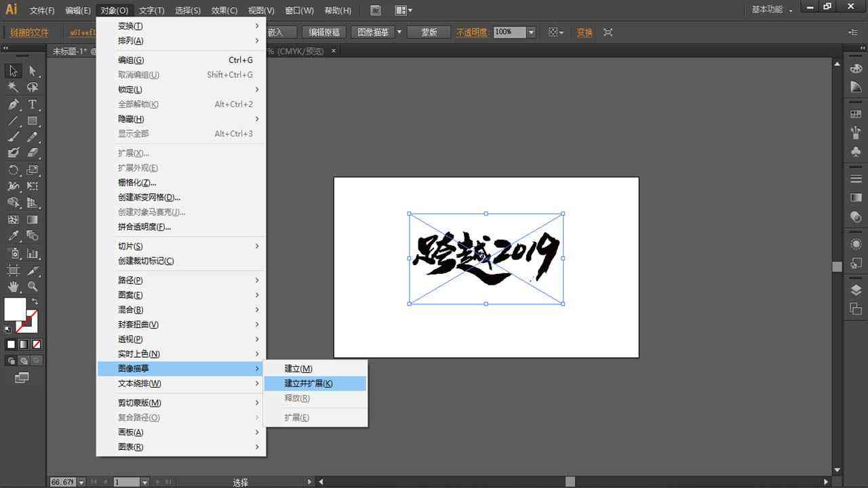This screenshot has width=868, height=488.
Task: Select the Pen tool
Action: [13, 104]
